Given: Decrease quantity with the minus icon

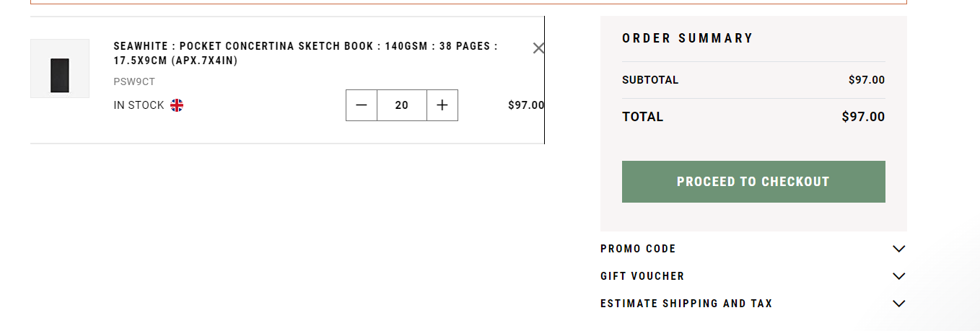Looking at the screenshot, I should 362,105.
